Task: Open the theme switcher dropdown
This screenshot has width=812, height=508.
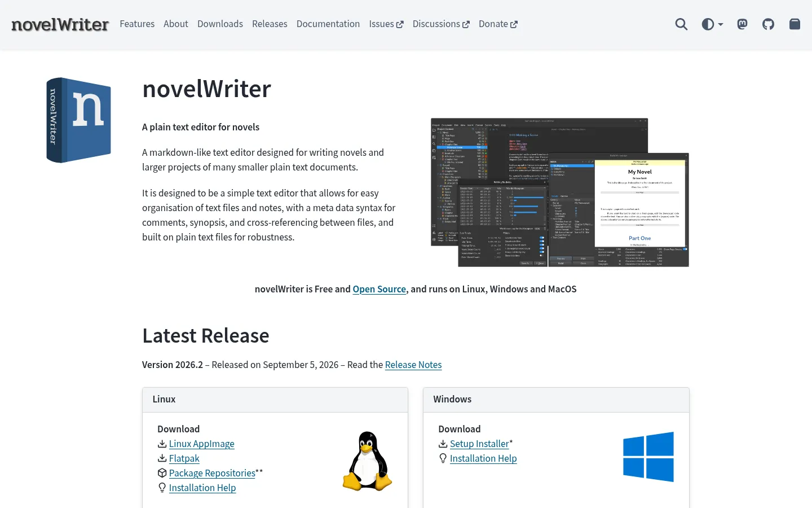Action: (712, 24)
